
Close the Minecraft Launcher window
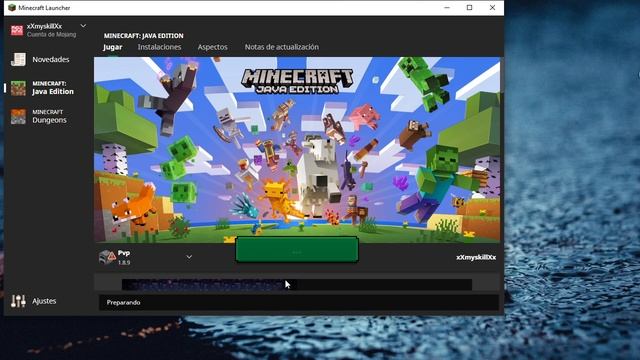[492, 8]
